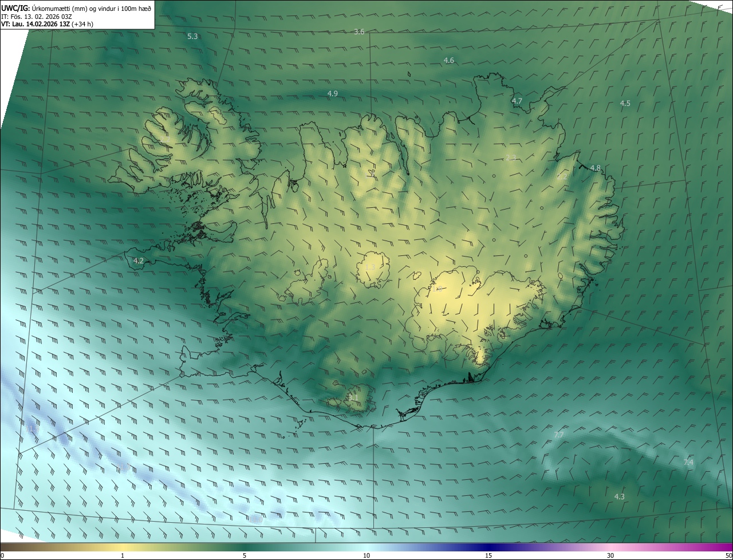Click the 4.5 value on the map
Viewport: 733px width, 560px height.
click(x=625, y=103)
